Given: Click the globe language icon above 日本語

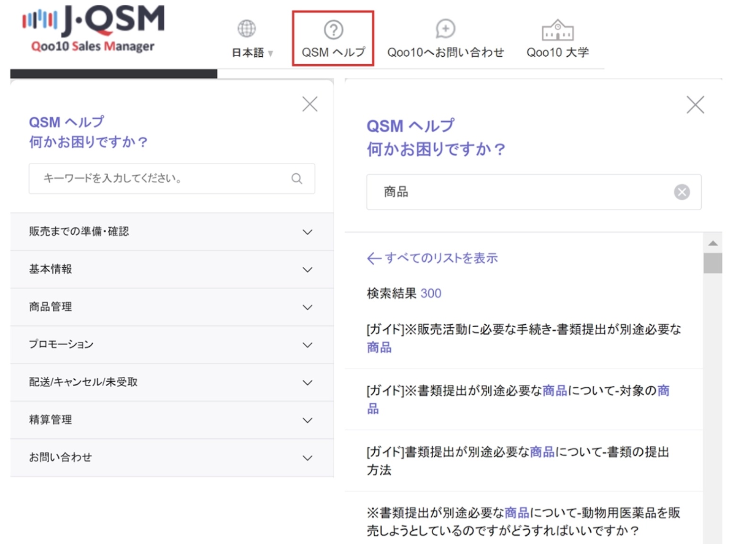Looking at the screenshot, I should point(247,27).
